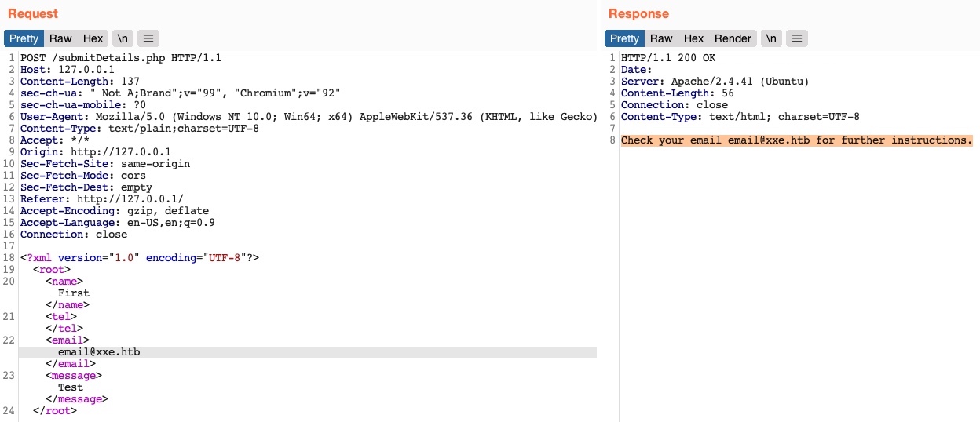The height and width of the screenshot is (422, 980).
Task: Click the XML declaration line
Action: pyautogui.click(x=140, y=258)
